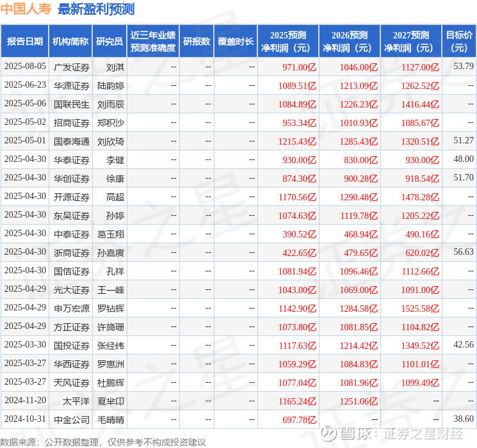477x448 pixels.
Task: Click the value 874.30亿
Action: (x=300, y=179)
